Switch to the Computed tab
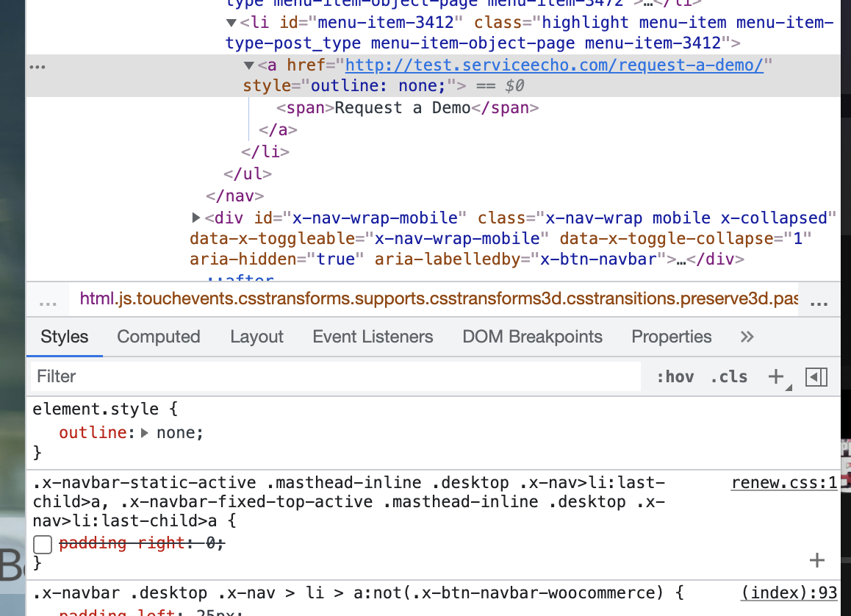The height and width of the screenshot is (616, 851). click(x=159, y=337)
